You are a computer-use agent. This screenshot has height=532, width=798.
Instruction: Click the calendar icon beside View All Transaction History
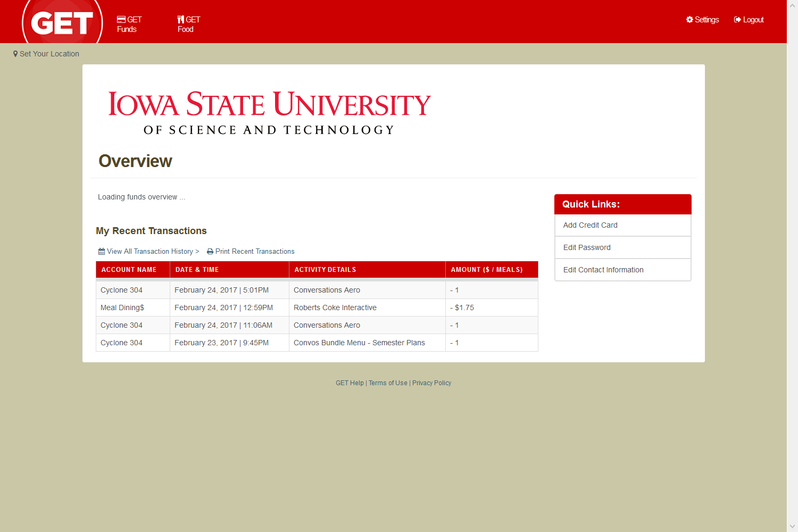102,251
